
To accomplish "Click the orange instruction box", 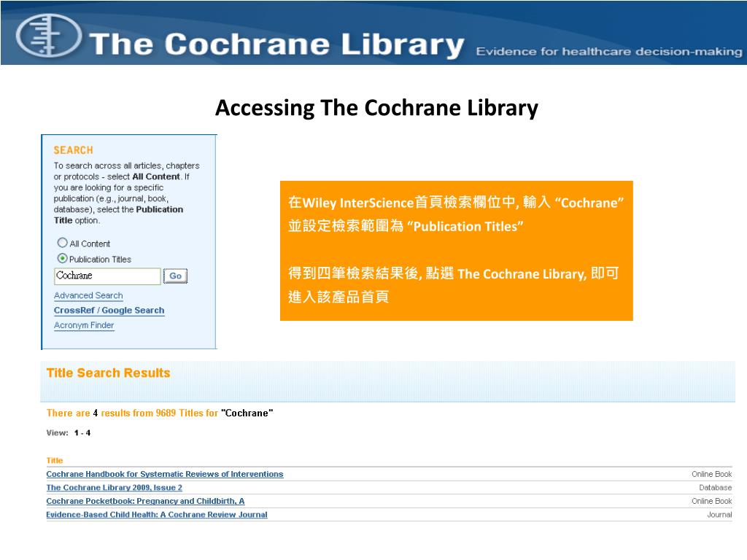I will coord(457,250).
